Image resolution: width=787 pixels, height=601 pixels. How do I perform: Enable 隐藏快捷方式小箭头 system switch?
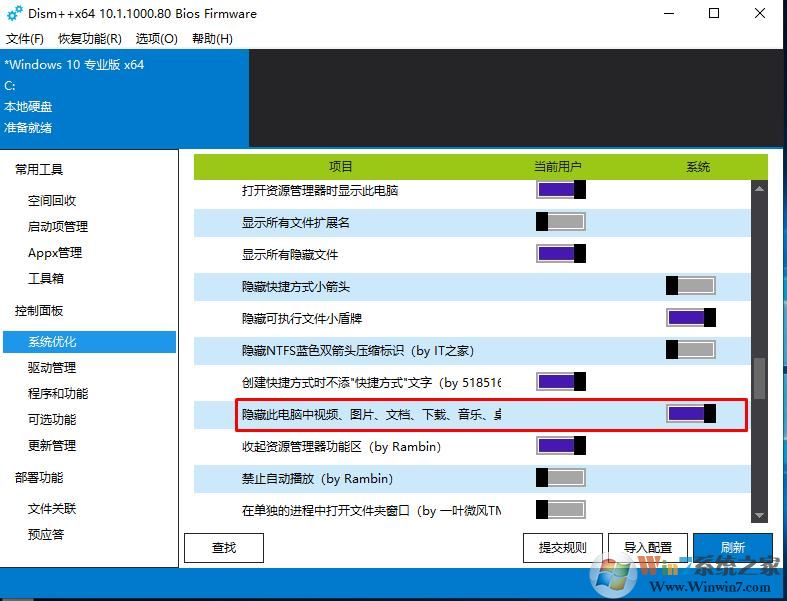(691, 286)
